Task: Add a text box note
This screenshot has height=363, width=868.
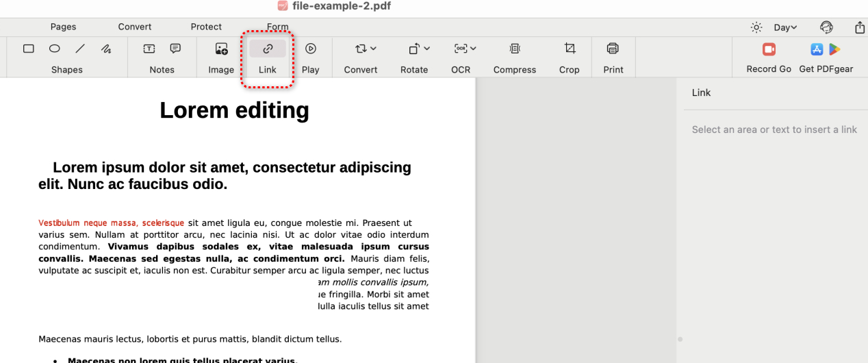Action: [x=149, y=49]
